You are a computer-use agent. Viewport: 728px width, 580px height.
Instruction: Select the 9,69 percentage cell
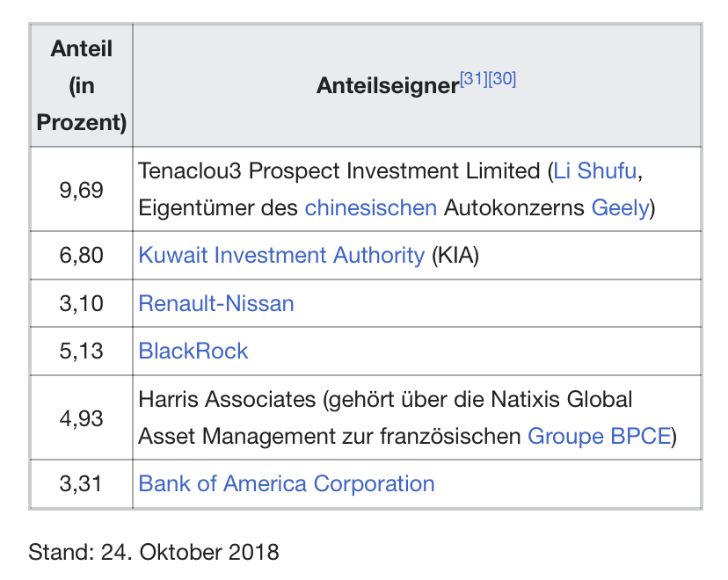pos(81,190)
